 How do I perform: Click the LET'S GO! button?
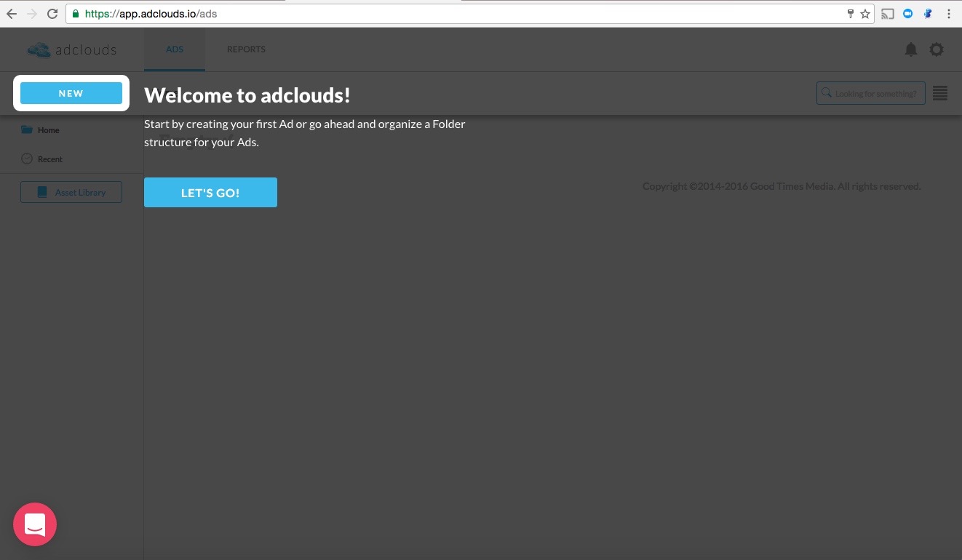point(210,193)
